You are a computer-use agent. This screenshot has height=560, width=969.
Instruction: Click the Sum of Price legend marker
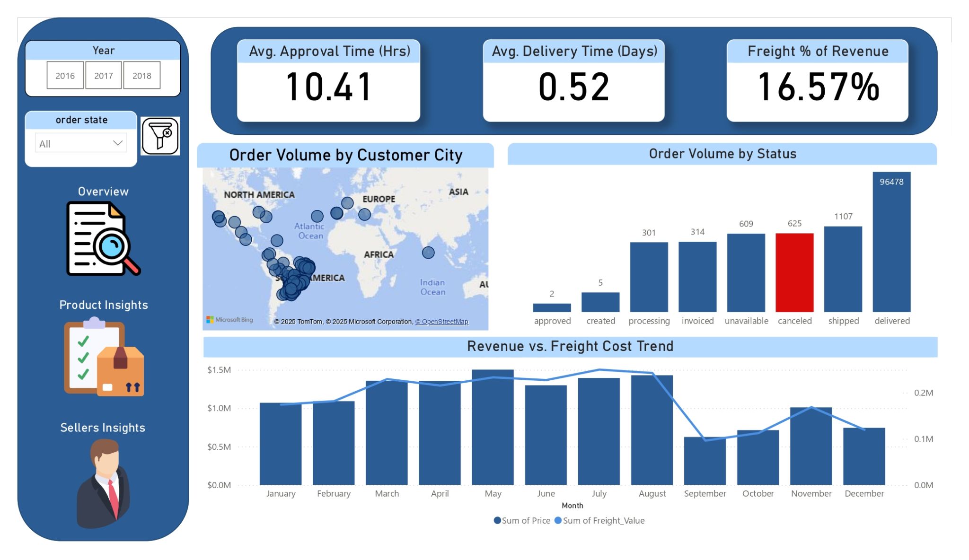point(497,520)
